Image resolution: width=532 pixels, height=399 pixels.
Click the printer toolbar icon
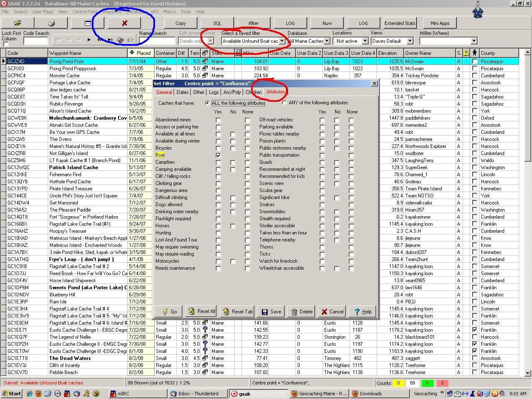[52, 23]
